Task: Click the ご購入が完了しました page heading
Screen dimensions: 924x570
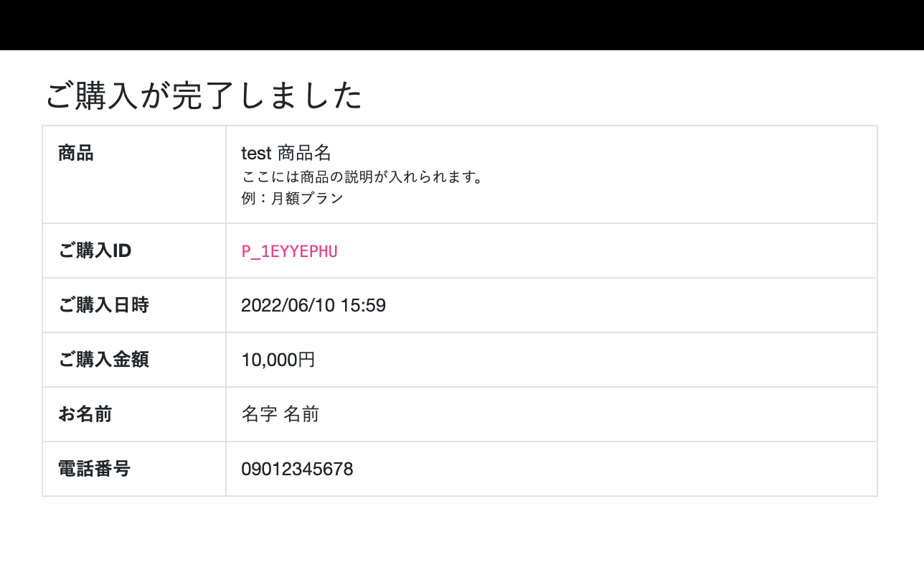Action: coord(204,96)
